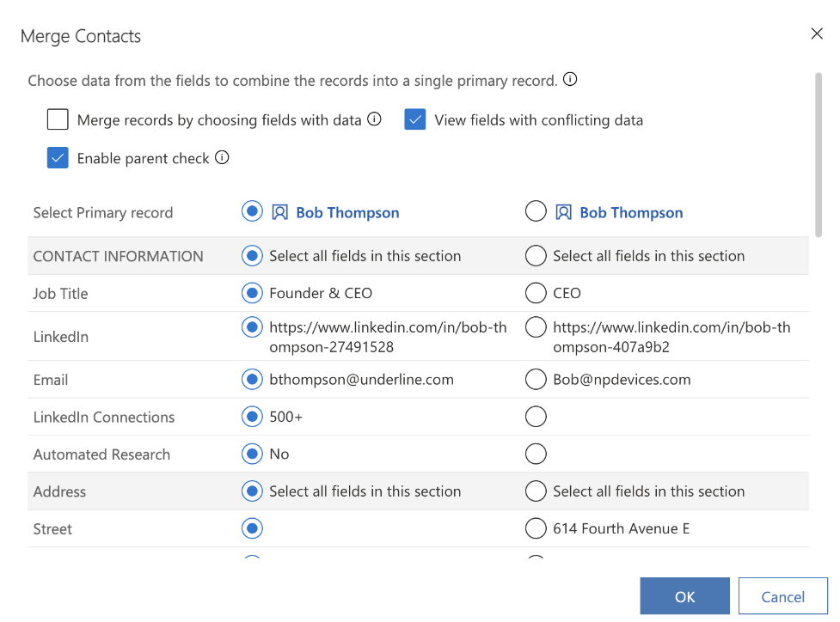Select right Bob Thompson as primary record
This screenshot has height=622, width=840.
(x=536, y=211)
